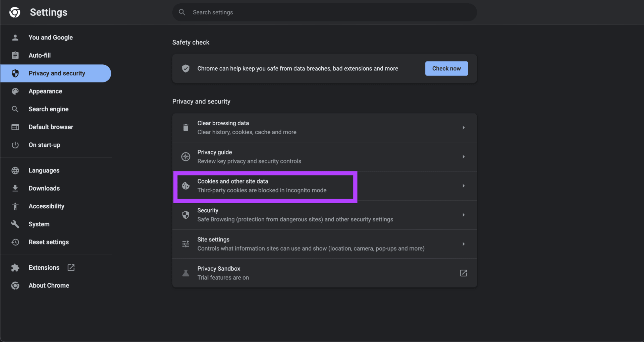Viewport: 644px width, 342px height.
Task: Open Clear browsing data
Action: tap(324, 128)
